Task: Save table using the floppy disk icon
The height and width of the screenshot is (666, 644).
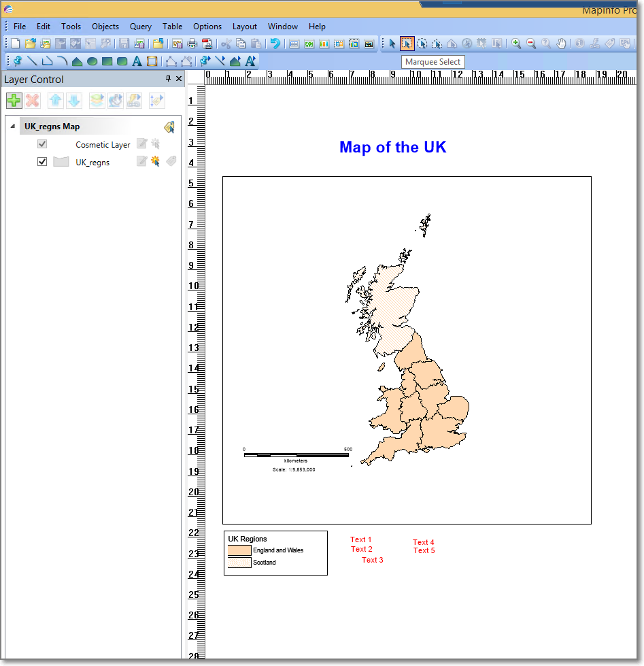Action: (124, 44)
